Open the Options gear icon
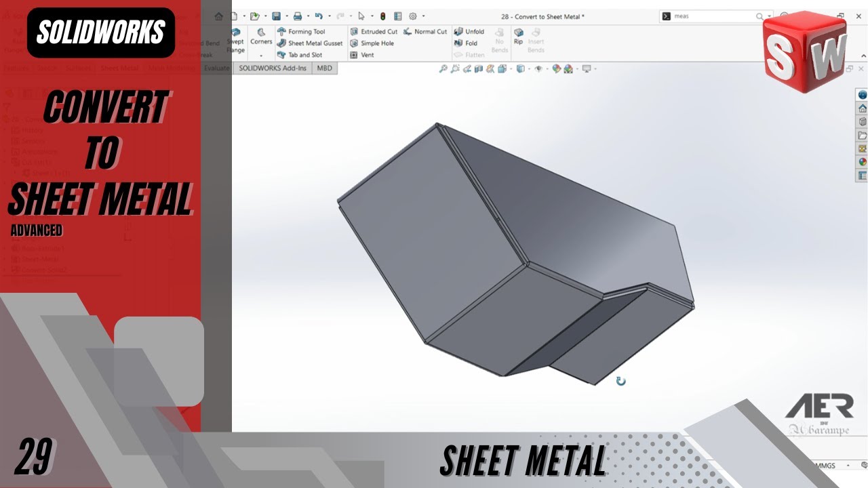This screenshot has height=488, width=868. tap(413, 16)
